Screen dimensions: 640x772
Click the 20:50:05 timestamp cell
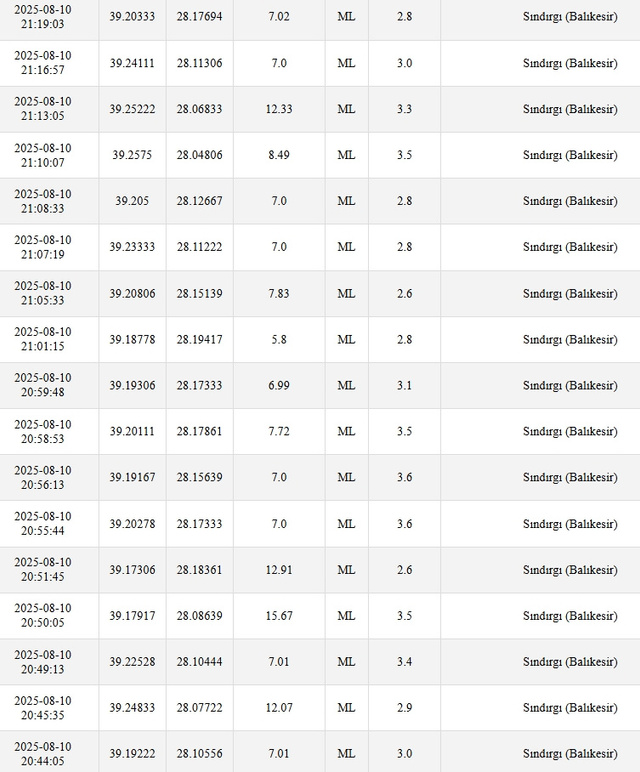click(43, 615)
